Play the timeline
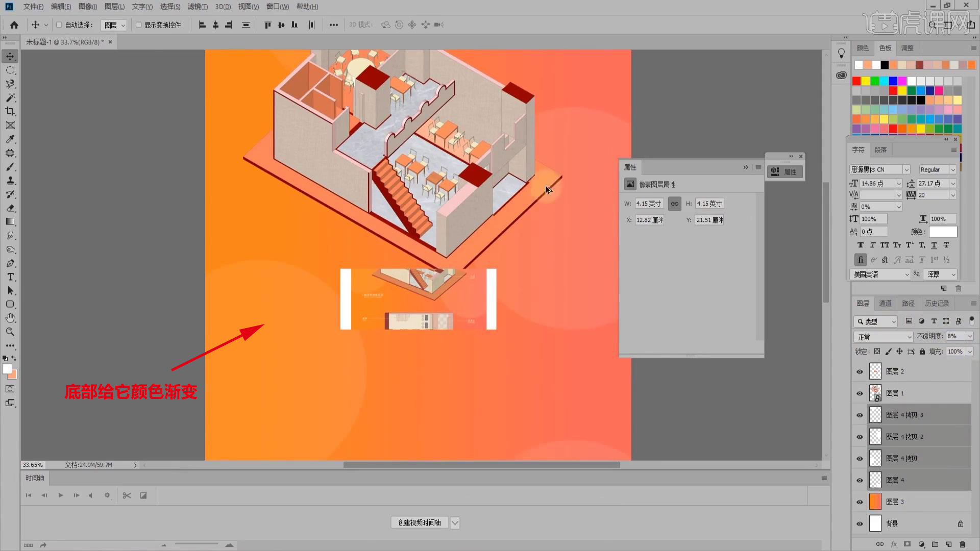Screen dimensions: 980x551 click(x=61, y=495)
